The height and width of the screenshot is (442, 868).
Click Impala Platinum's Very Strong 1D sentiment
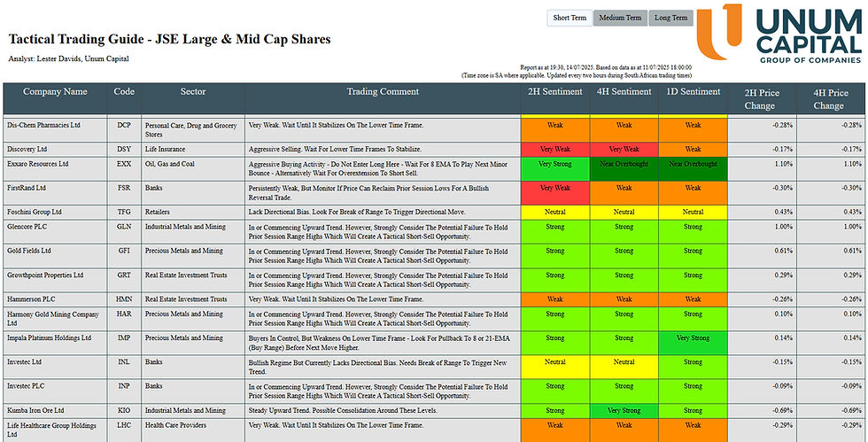click(x=693, y=344)
